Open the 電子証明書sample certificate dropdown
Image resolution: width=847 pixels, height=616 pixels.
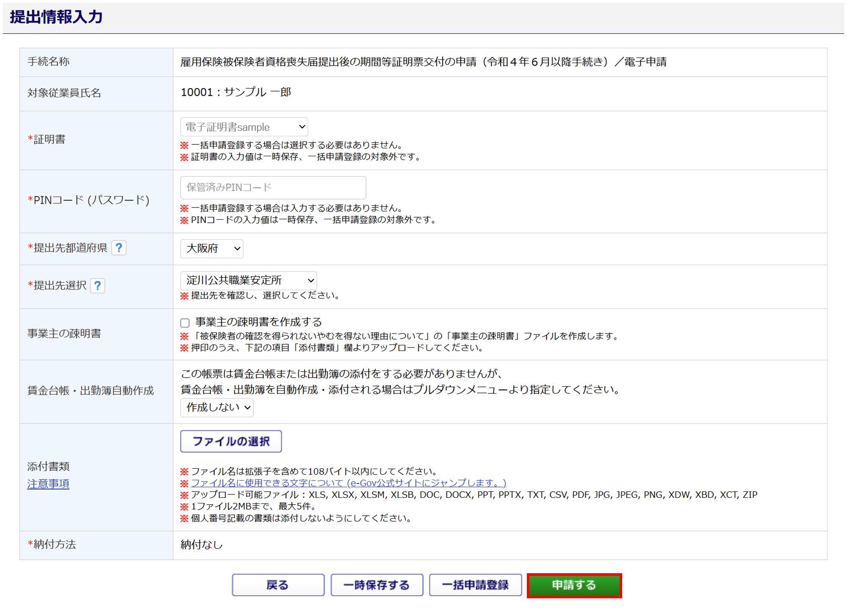click(x=244, y=127)
